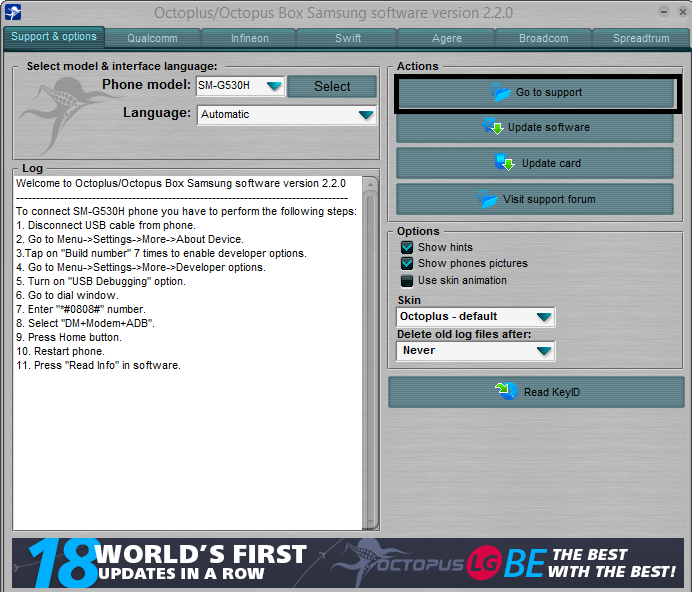Switch to the Qualcomm tab
The width and height of the screenshot is (692, 592).
[x=152, y=38]
